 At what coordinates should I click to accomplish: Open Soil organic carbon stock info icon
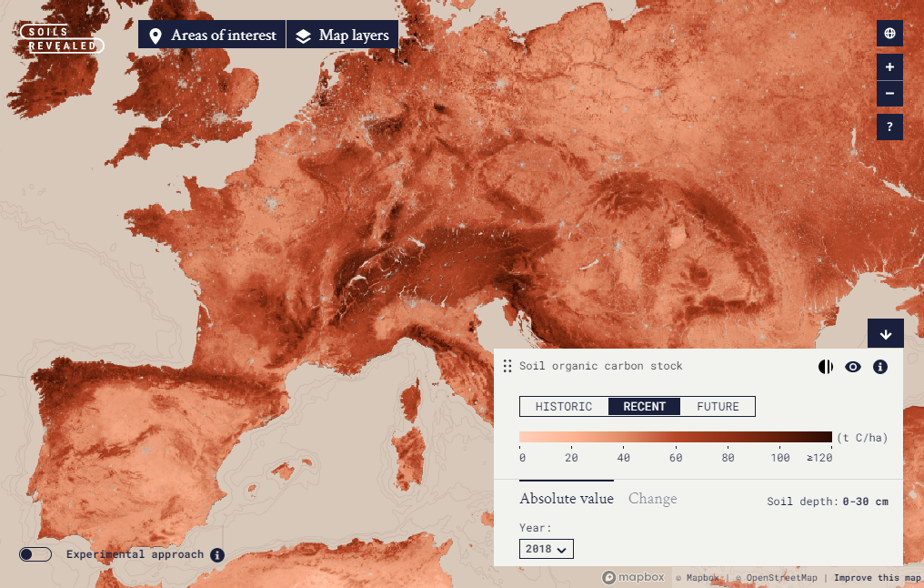click(879, 367)
